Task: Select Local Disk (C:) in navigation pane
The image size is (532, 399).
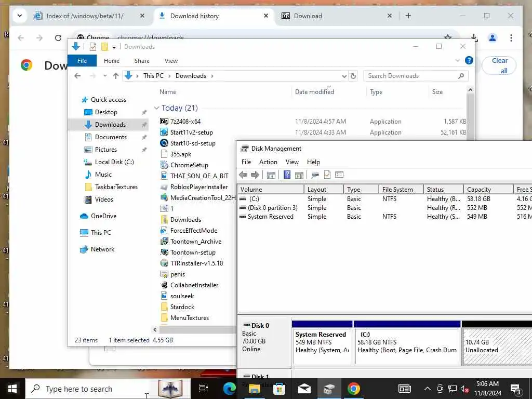Action: tap(114, 162)
